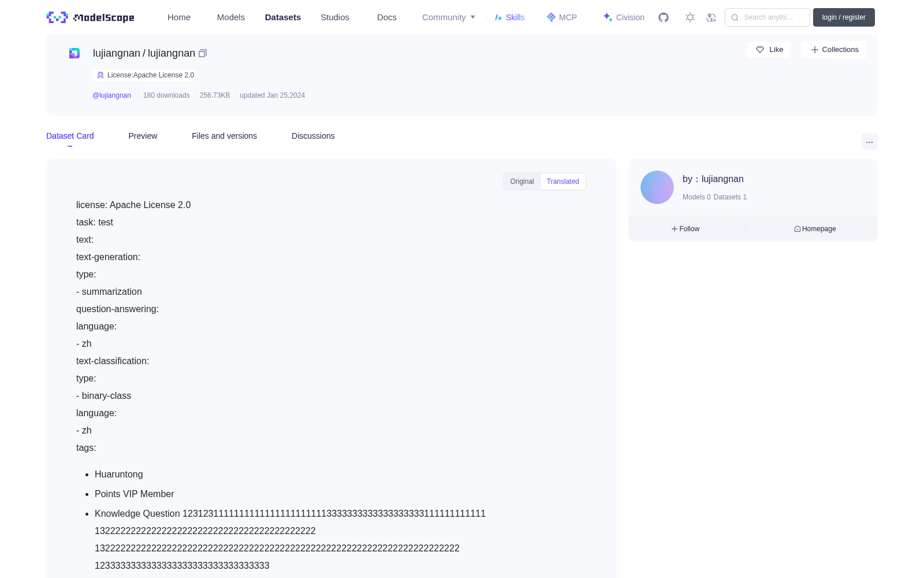This screenshot has height=578, width=924.
Task: Click the Apache License 2.0 badge
Action: tap(145, 75)
